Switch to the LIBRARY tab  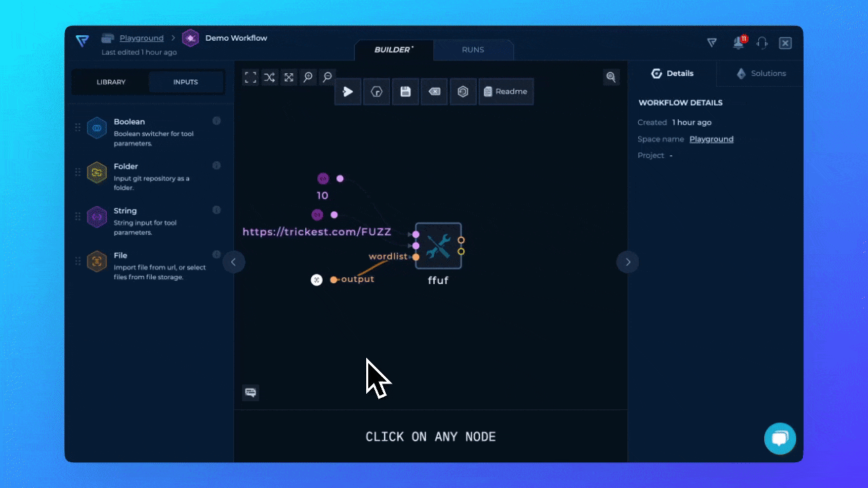pyautogui.click(x=111, y=82)
